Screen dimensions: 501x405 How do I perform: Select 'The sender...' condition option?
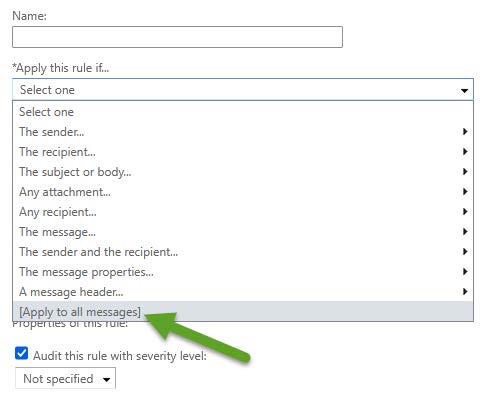point(243,132)
